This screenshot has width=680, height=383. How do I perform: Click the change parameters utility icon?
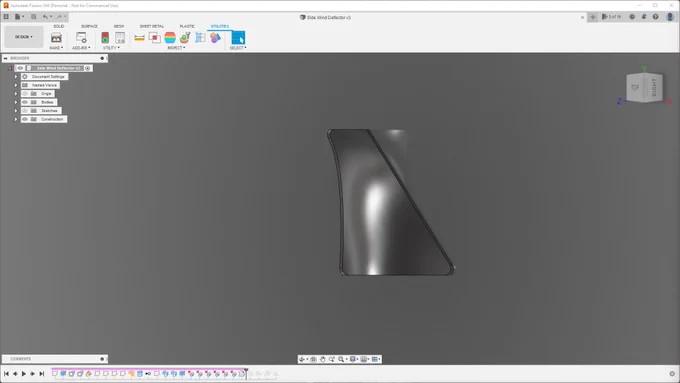point(120,38)
